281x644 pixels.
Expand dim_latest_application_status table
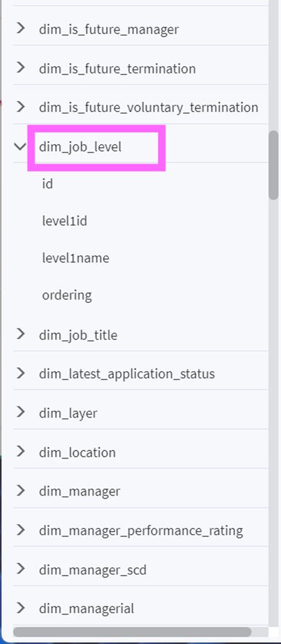click(x=21, y=373)
